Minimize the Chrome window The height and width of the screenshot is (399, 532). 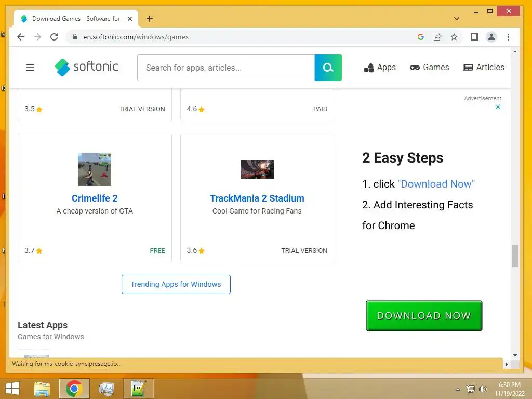tap(476, 12)
